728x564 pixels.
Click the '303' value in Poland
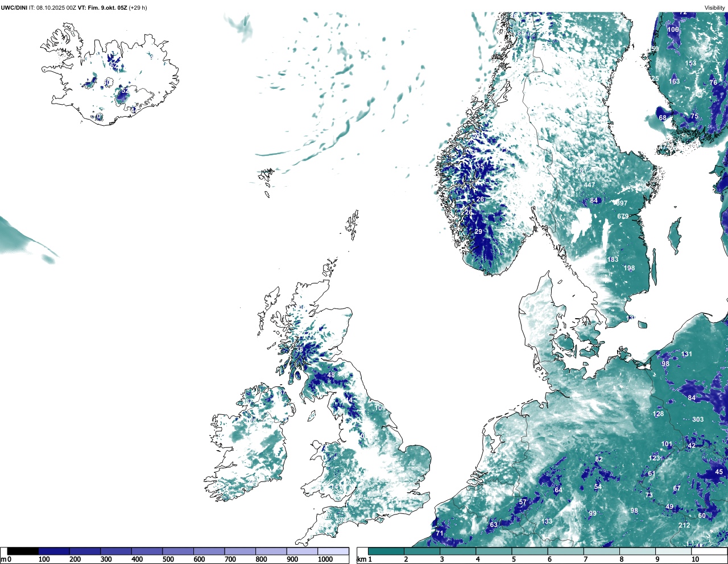pyautogui.click(x=698, y=419)
